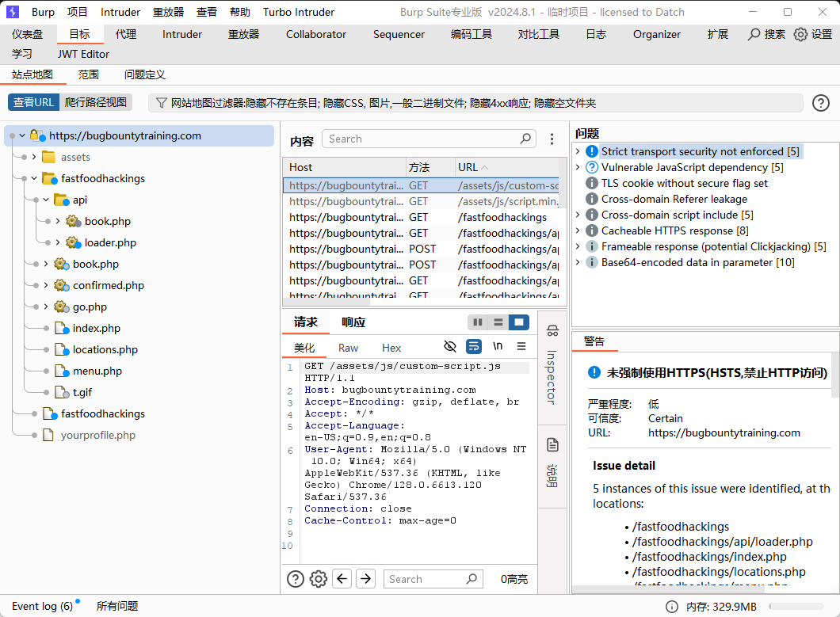Switch to Raw request view
Screen dimensions: 840x617
pos(348,348)
